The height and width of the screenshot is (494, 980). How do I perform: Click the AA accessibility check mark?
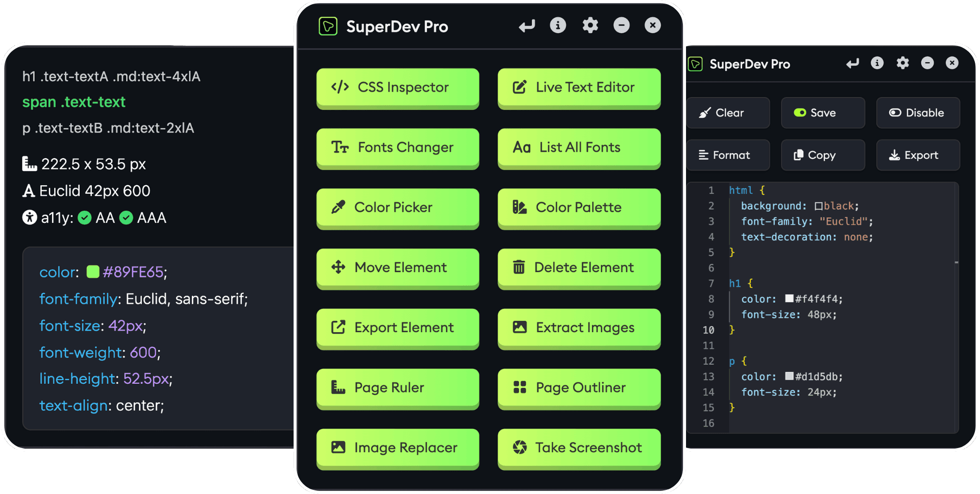85,218
